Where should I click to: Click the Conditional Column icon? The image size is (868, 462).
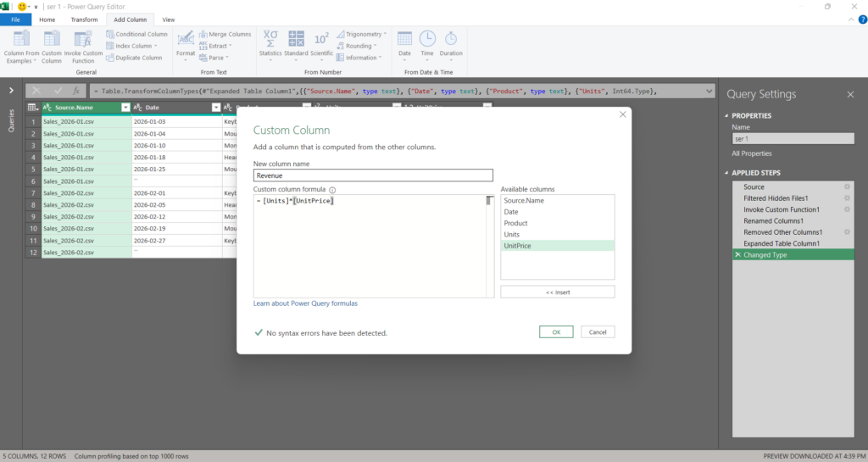pyautogui.click(x=110, y=35)
